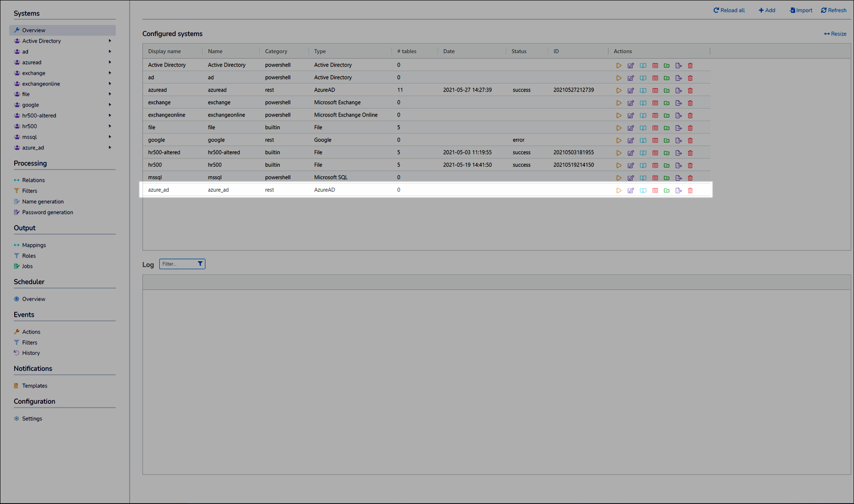This screenshot has width=854, height=504.
Task: Click the edit pencil icon for azure_ad
Action: coord(631,190)
